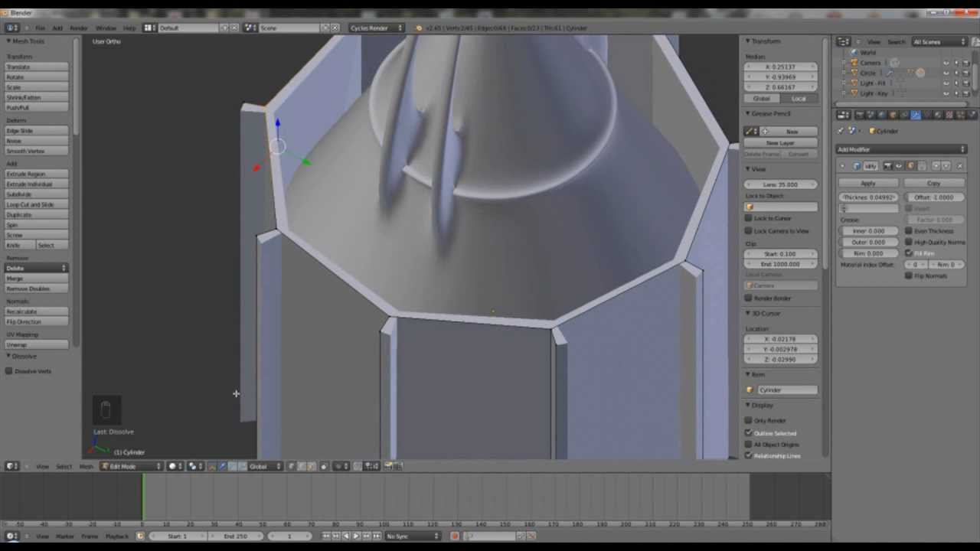Toggle Relationship Lines checkbox
980x551 pixels.
[x=749, y=455]
